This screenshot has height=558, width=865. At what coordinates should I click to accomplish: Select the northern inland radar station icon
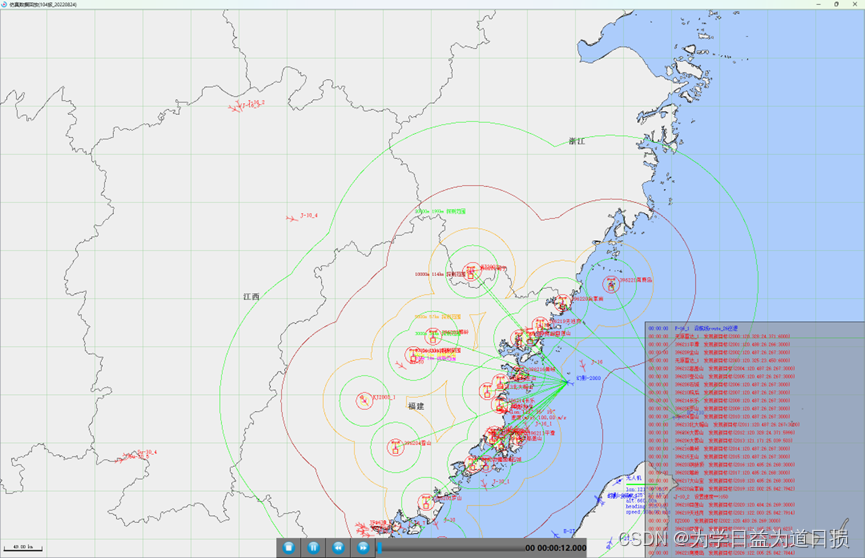click(471, 271)
